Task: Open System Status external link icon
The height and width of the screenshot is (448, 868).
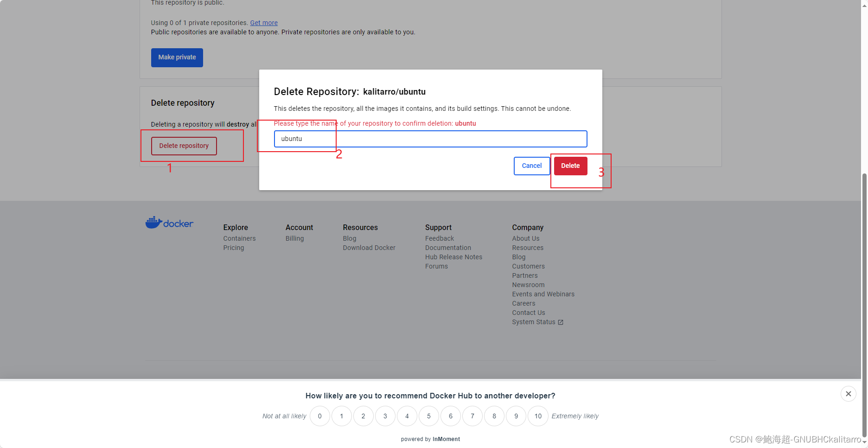Action: 560,322
